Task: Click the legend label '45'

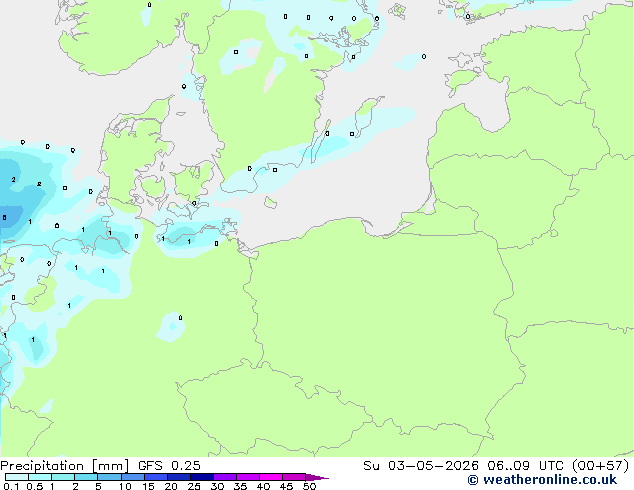Action: point(286,486)
